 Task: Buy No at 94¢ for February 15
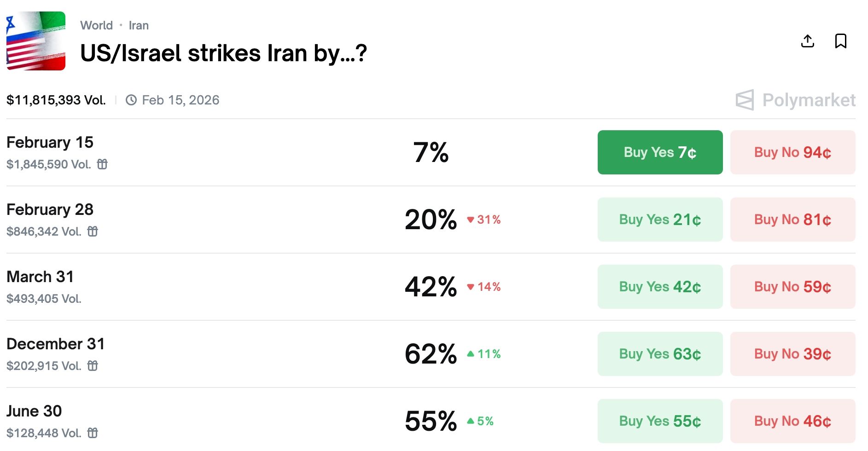click(792, 152)
